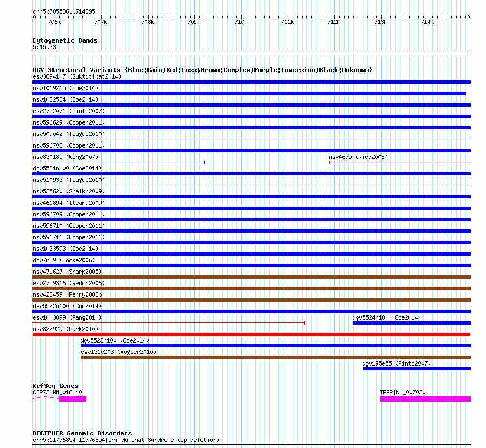This screenshot has height=448, width=486.
Task: Click the 706k ruler position label
Action: coord(54,22)
